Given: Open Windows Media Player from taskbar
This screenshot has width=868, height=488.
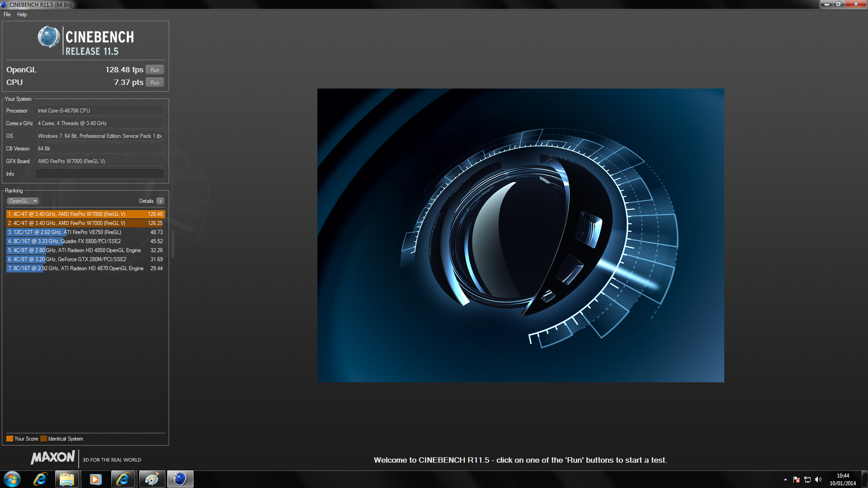Looking at the screenshot, I should 95,479.
